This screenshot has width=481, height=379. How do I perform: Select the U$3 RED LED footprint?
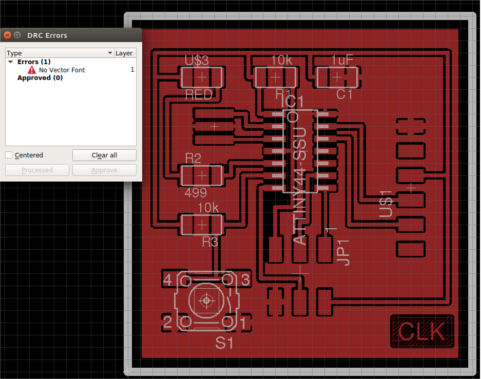(202, 77)
